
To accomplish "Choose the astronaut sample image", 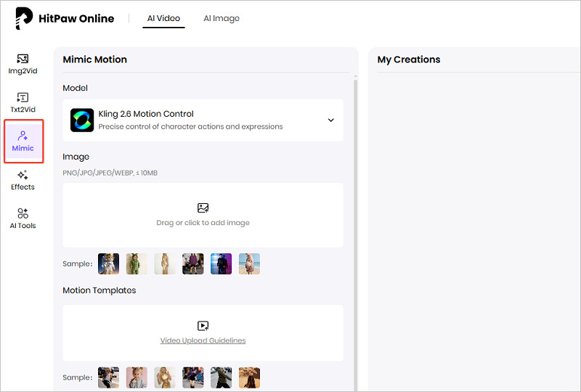I will tap(108, 264).
